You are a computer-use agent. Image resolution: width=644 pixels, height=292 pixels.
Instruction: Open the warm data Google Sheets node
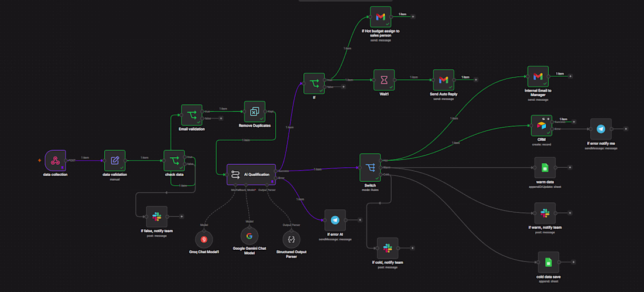pyautogui.click(x=545, y=167)
